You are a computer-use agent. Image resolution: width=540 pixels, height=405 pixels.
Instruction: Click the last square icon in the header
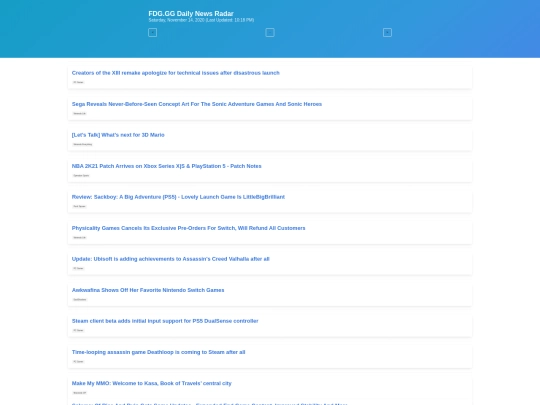click(387, 33)
